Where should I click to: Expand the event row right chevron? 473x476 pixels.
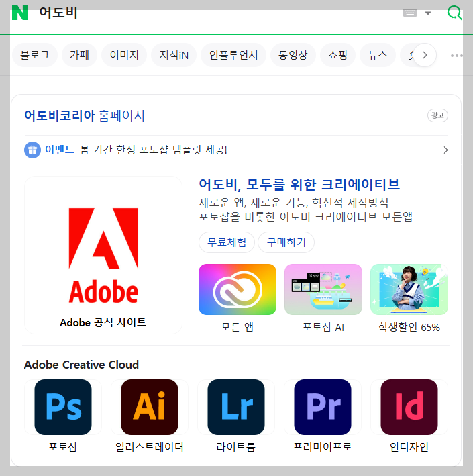[445, 150]
